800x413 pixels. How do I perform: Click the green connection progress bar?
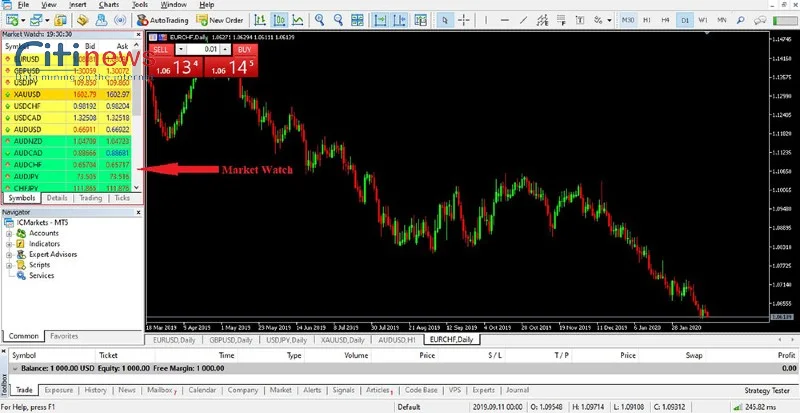[x=785, y=20]
